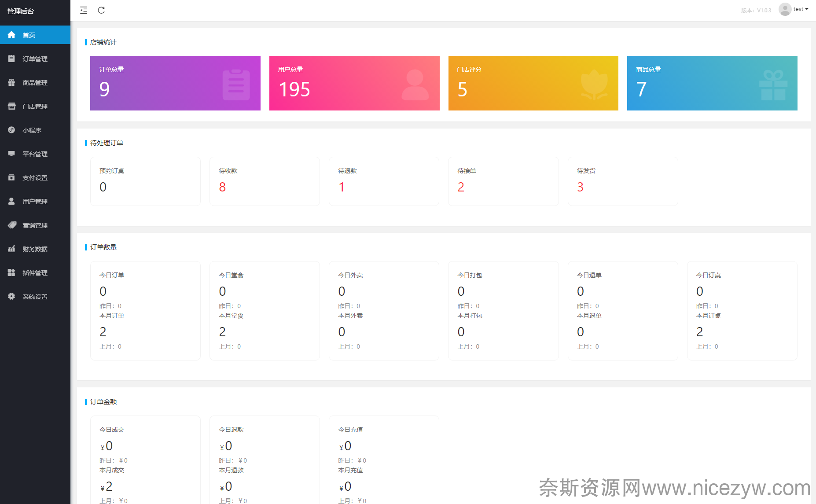Viewport: 816px width, 504px height.
Task: Click the 本月订桌 label
Action: pos(709,316)
